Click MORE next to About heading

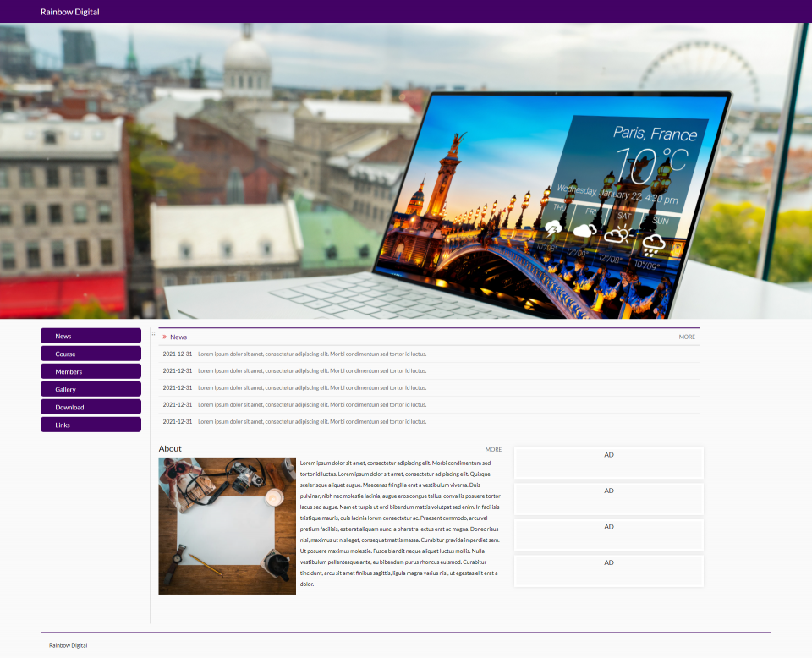[x=493, y=449]
